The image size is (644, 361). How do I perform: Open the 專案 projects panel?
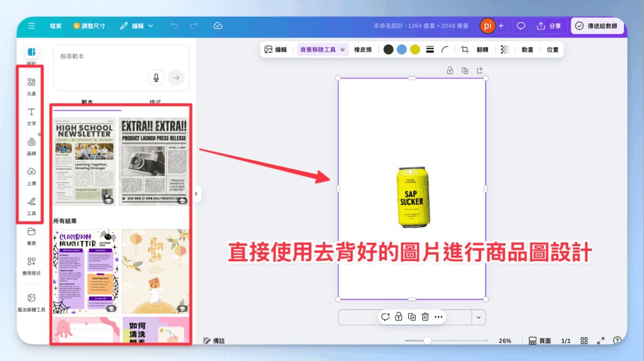coord(31,236)
